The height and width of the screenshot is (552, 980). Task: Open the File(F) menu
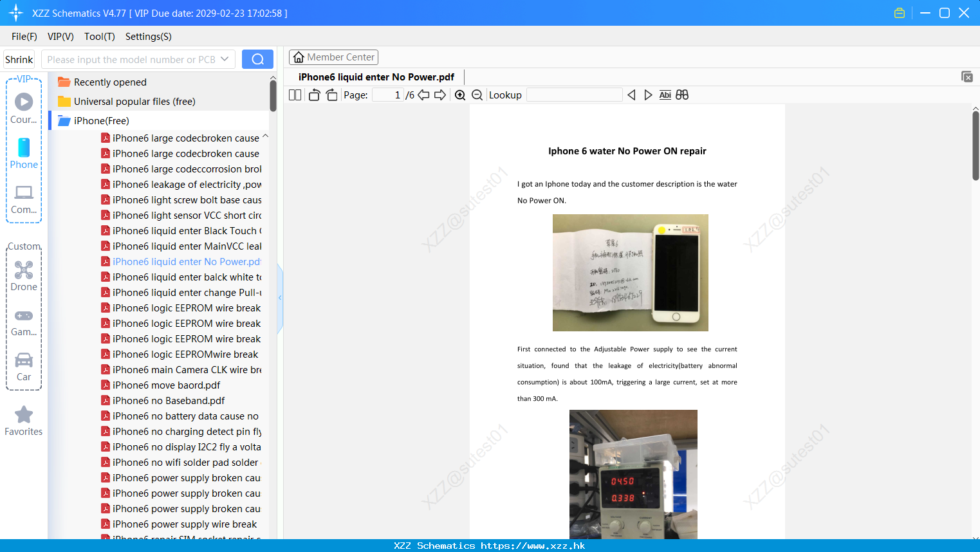click(x=24, y=37)
